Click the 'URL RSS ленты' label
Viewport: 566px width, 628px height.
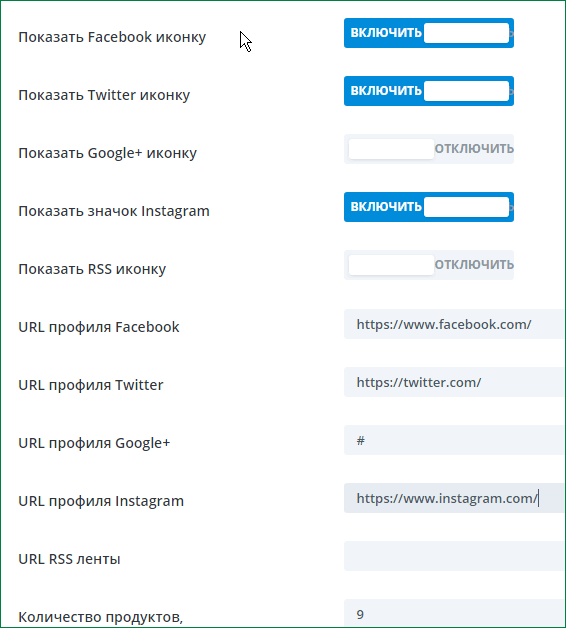coord(69,559)
